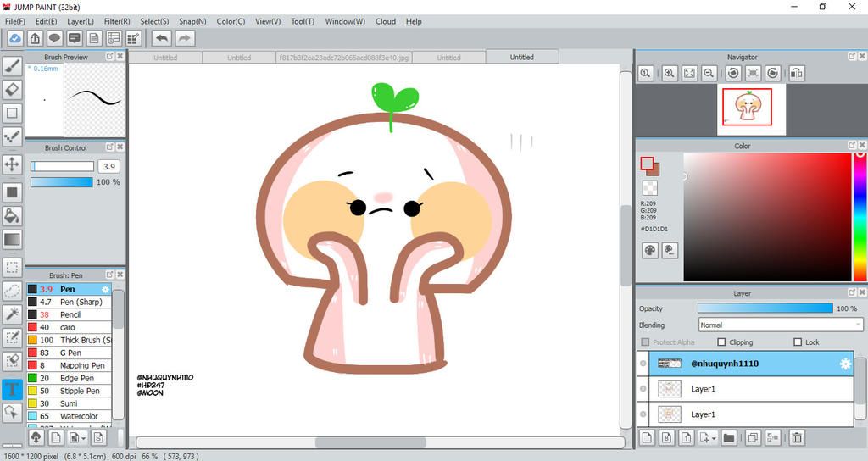Open the Snap menu

coord(192,21)
